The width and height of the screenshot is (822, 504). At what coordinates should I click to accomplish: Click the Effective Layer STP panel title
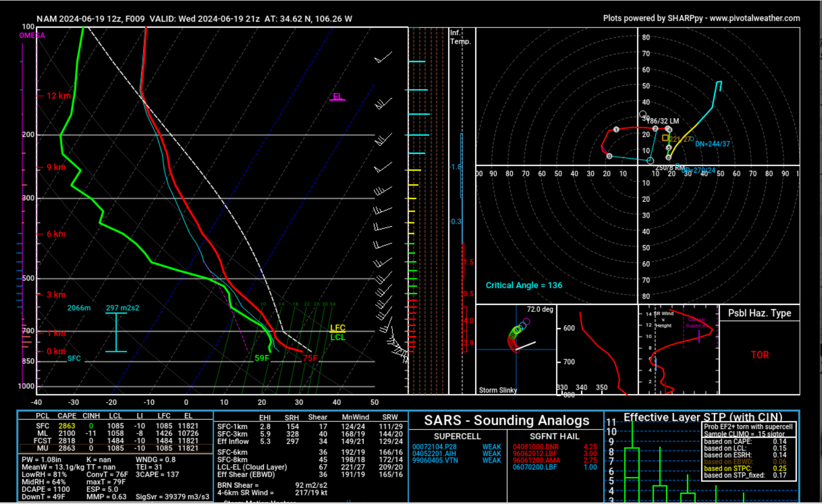[x=703, y=417]
